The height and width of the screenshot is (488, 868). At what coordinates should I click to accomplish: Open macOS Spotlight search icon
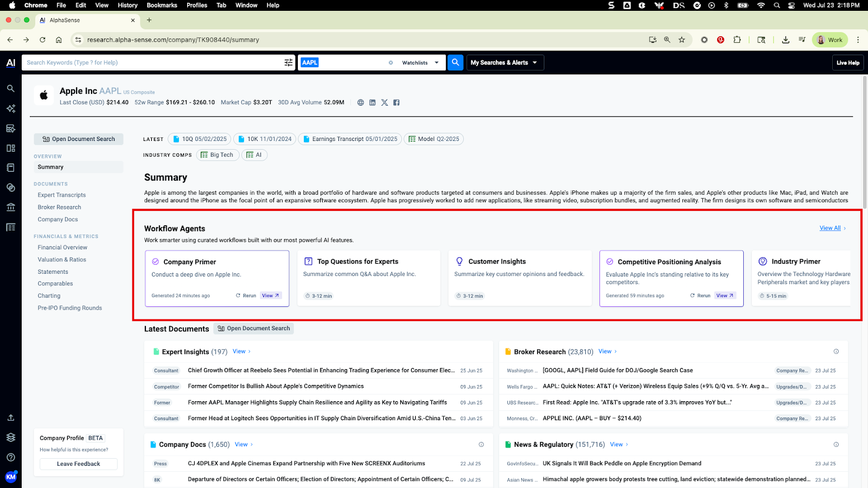point(777,5)
